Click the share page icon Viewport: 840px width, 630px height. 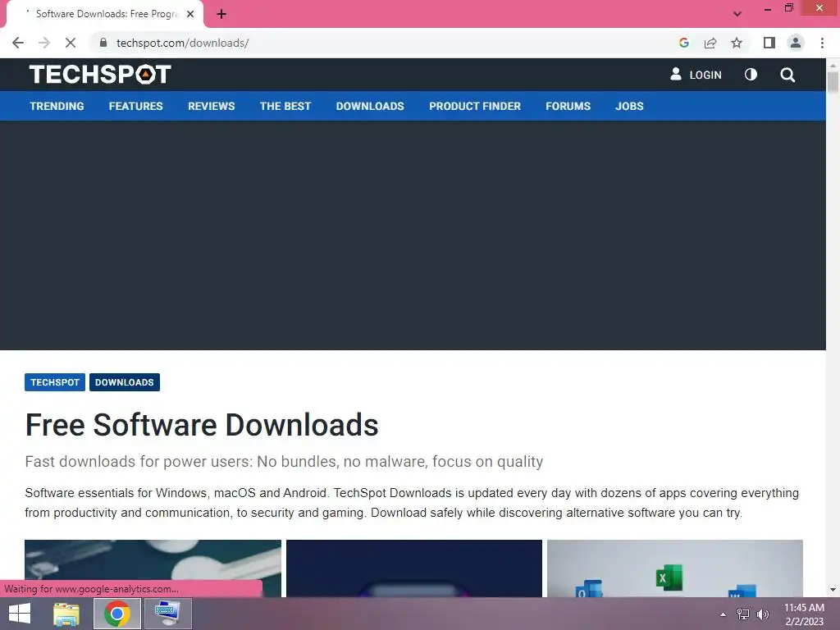pyautogui.click(x=710, y=43)
